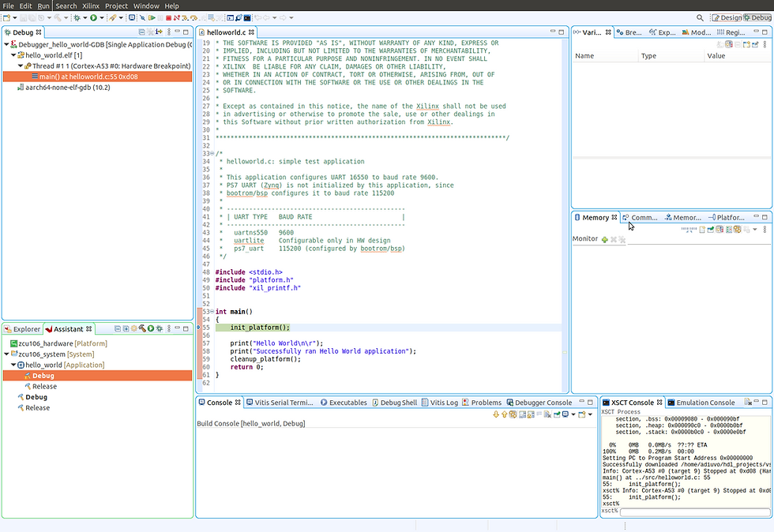Select main() at helloworld.c:55 stack frame
This screenshot has width=774, height=532.
(97, 77)
